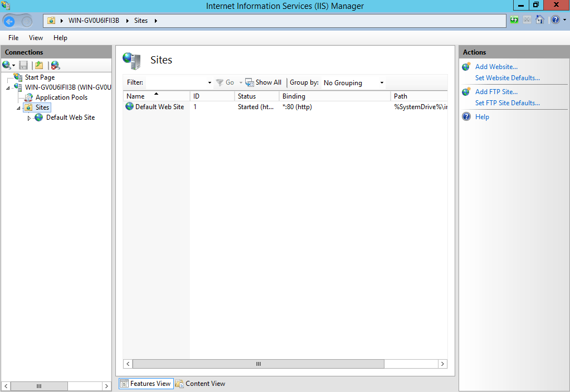Click the Delete Connection icon in Connections toolbar
This screenshot has height=392, width=570.
55,65
